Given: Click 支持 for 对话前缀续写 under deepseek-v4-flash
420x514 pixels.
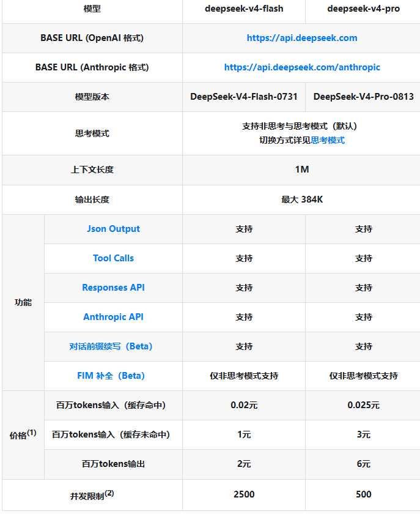Looking at the screenshot, I should pos(244,346).
